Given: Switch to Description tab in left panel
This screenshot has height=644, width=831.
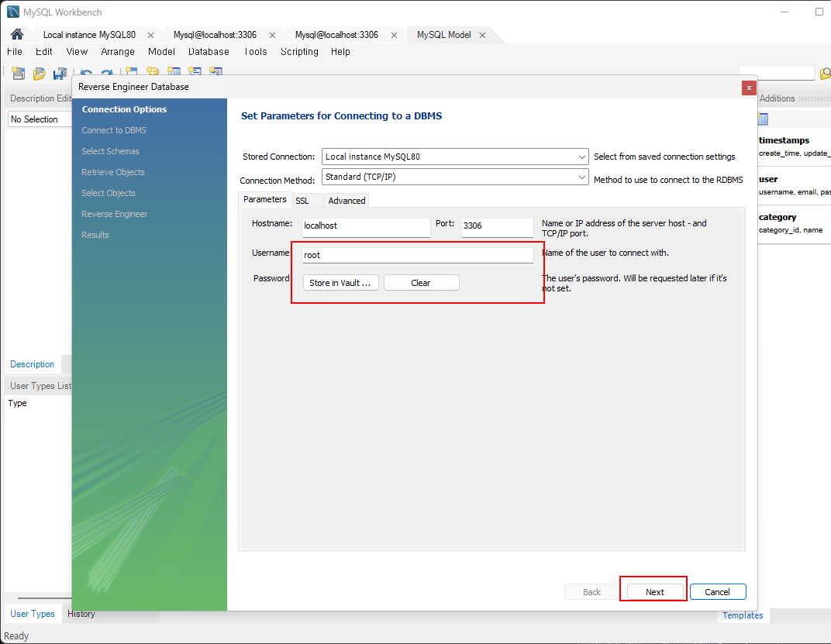Looking at the screenshot, I should coord(33,364).
